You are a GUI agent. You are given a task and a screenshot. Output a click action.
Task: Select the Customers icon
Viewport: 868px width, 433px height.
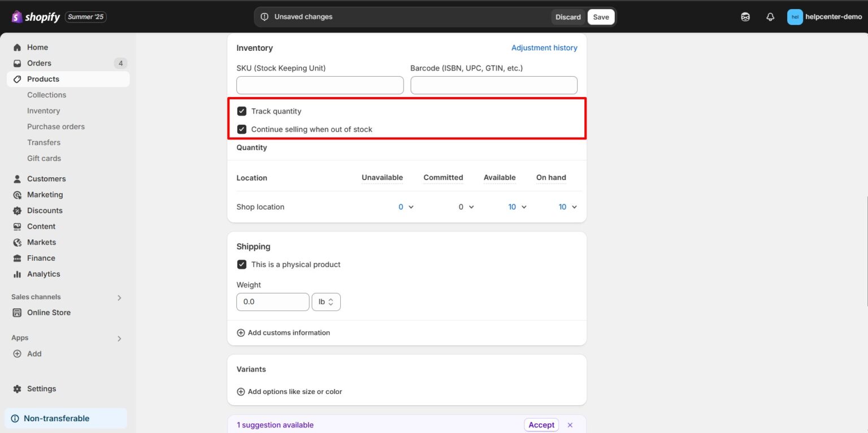click(18, 178)
